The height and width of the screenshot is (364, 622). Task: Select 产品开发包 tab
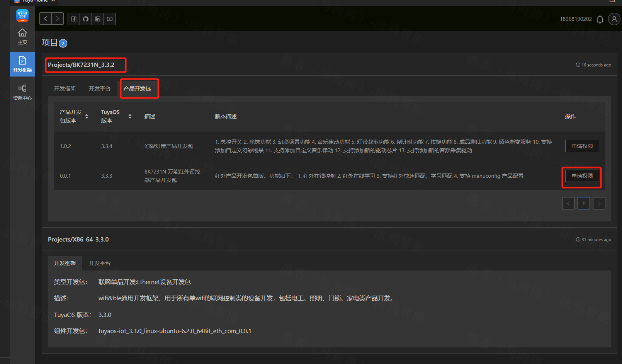(137, 88)
